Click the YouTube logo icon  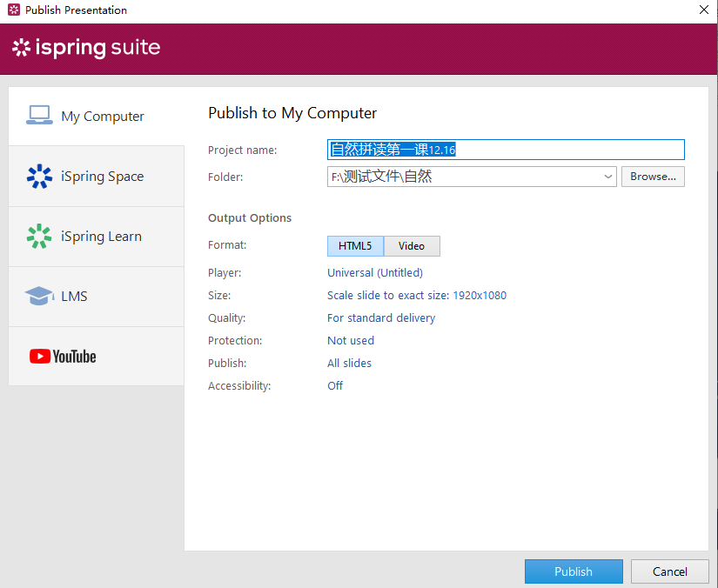63,357
